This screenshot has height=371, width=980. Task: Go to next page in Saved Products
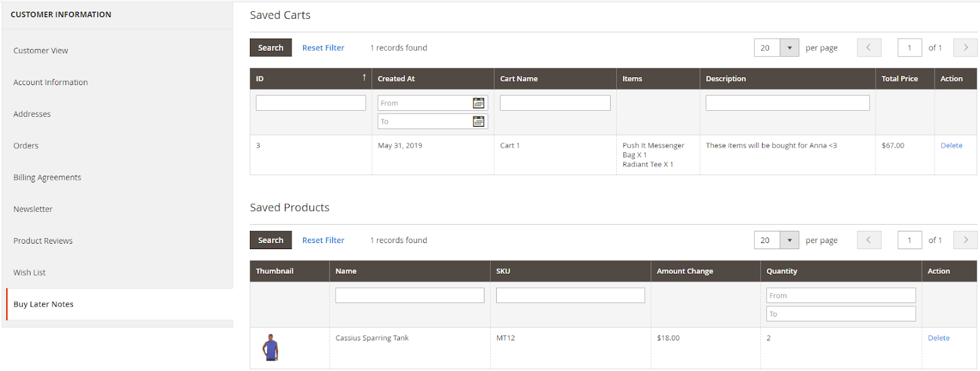[x=965, y=240]
